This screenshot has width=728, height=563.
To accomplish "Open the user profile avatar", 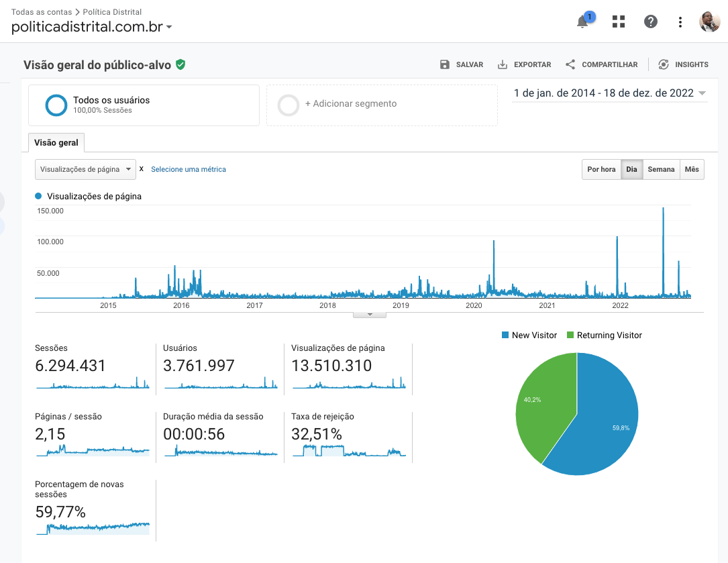I will [x=709, y=22].
